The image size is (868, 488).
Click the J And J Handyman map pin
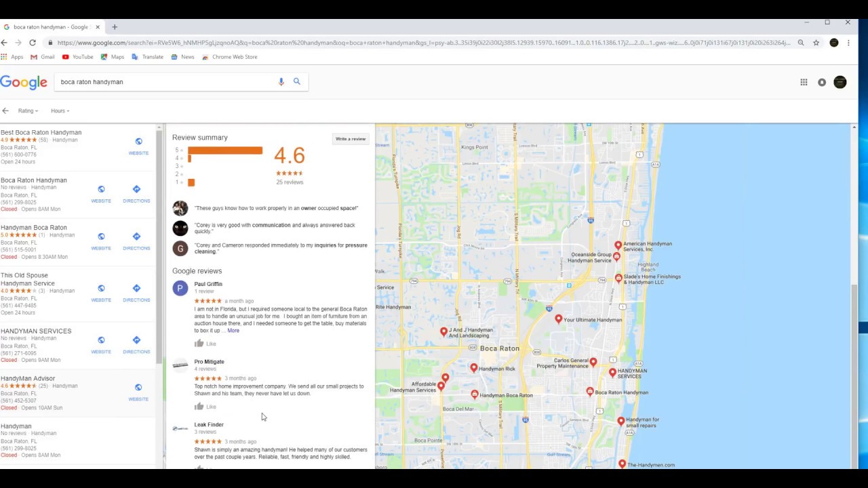pos(444,331)
